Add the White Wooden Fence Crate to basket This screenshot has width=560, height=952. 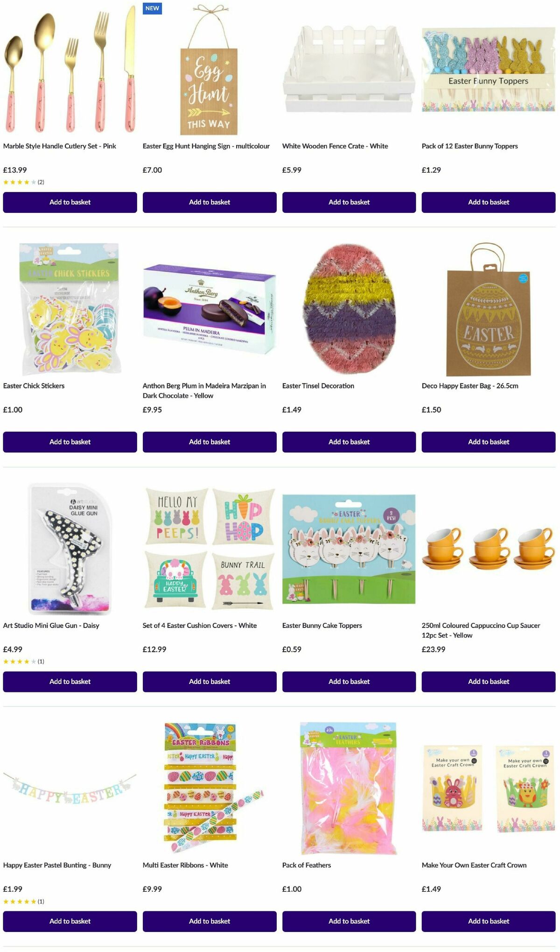(x=349, y=202)
